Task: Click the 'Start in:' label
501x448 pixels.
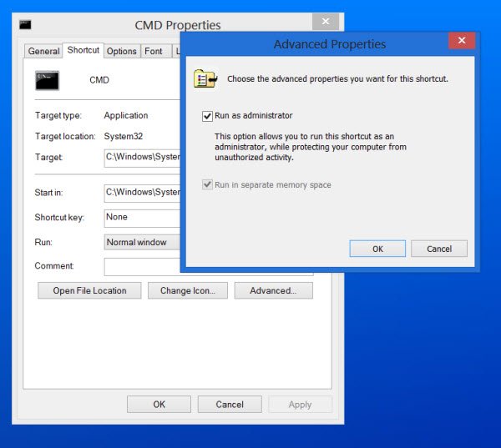Action: pyautogui.click(x=48, y=193)
